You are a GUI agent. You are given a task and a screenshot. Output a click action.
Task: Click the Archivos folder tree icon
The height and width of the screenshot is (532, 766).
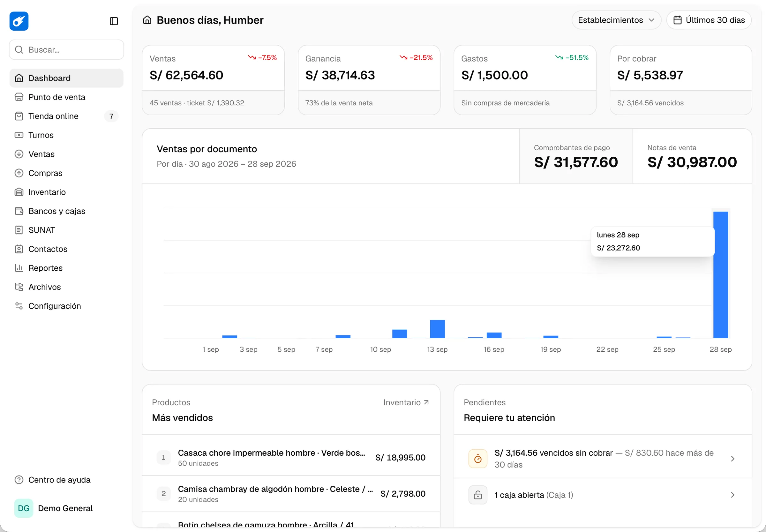[x=19, y=287]
